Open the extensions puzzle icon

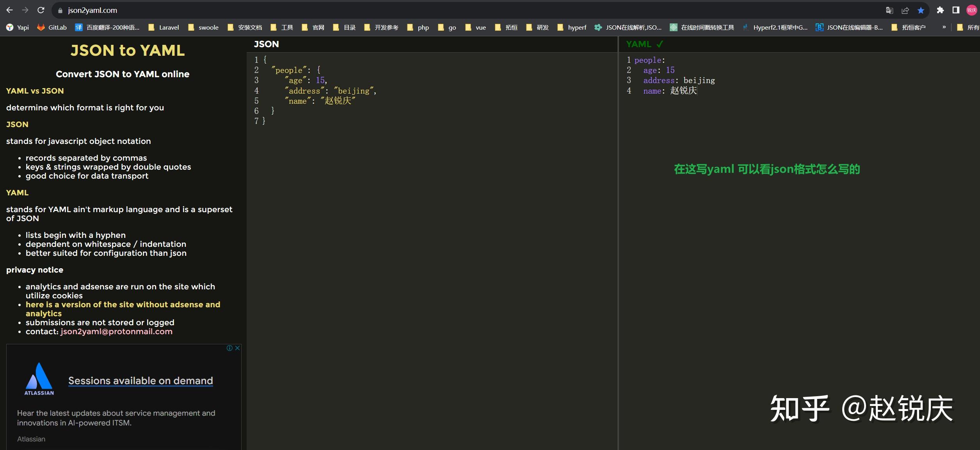point(940,10)
